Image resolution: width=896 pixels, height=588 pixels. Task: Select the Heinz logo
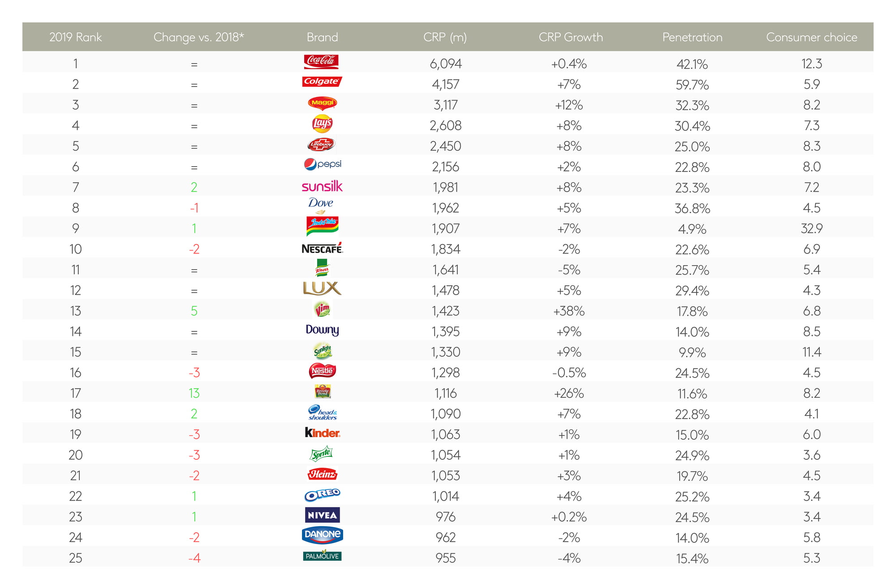[x=322, y=474]
